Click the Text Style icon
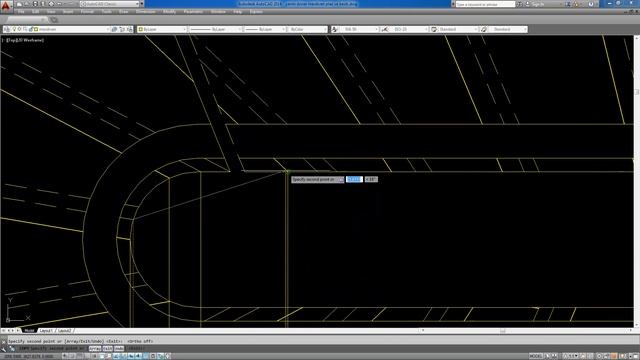Screen dimensions: 640x360 tap(335, 29)
